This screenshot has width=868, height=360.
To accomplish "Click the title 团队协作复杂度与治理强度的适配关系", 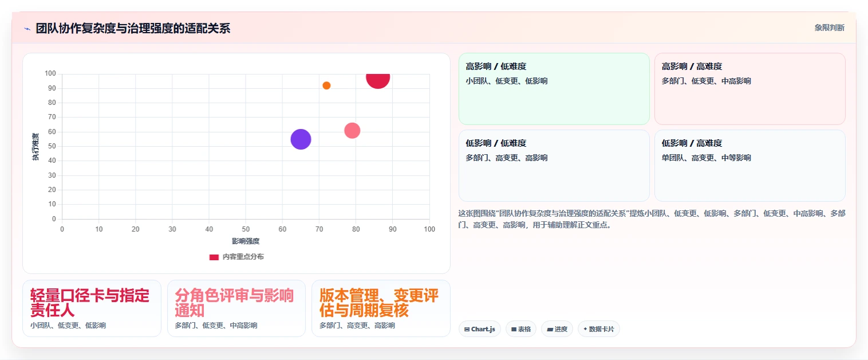I will pyautogui.click(x=133, y=29).
